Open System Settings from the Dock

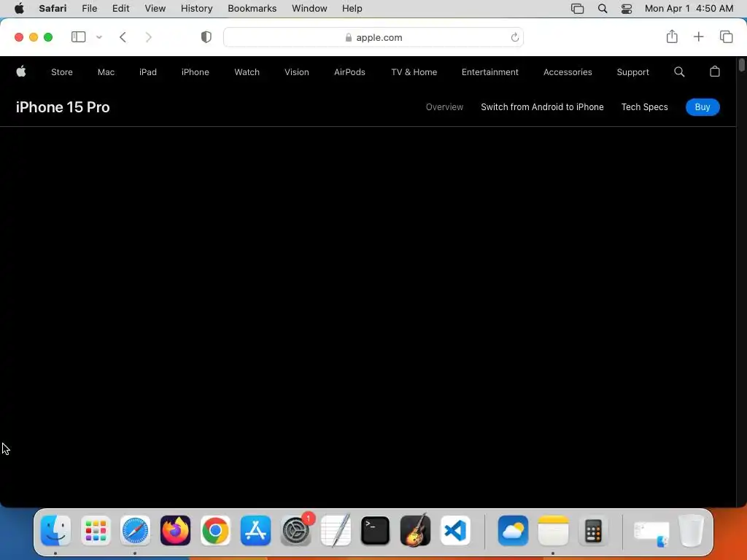(x=295, y=530)
